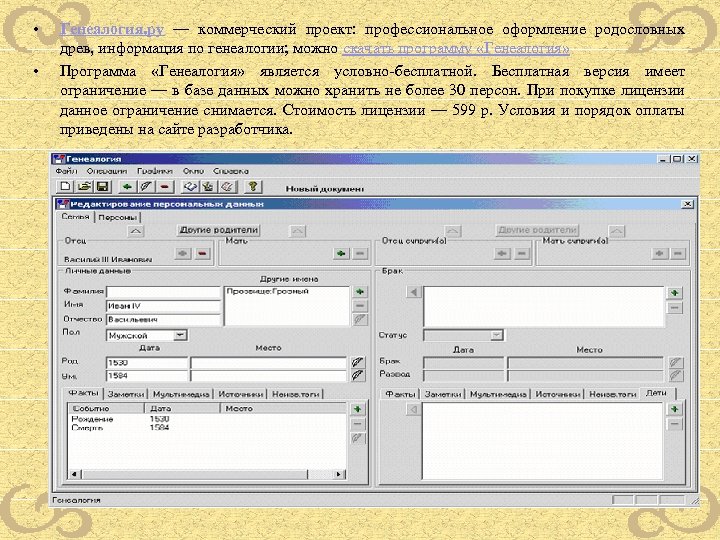Click minus button beside events table
720x540 pixels.
358,424
